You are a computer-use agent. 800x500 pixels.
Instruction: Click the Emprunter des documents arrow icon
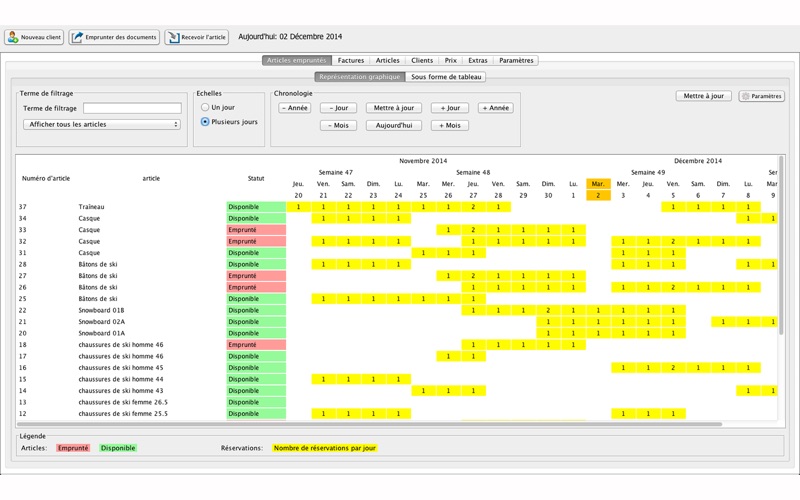click(77, 37)
